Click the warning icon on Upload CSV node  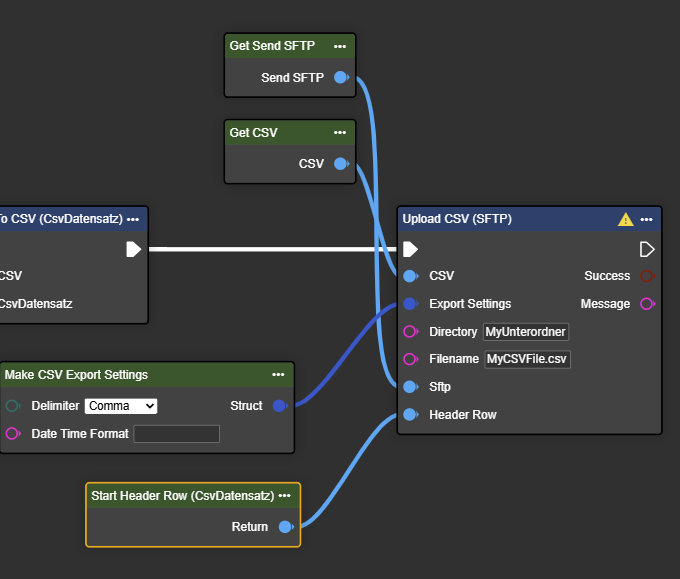click(x=625, y=219)
